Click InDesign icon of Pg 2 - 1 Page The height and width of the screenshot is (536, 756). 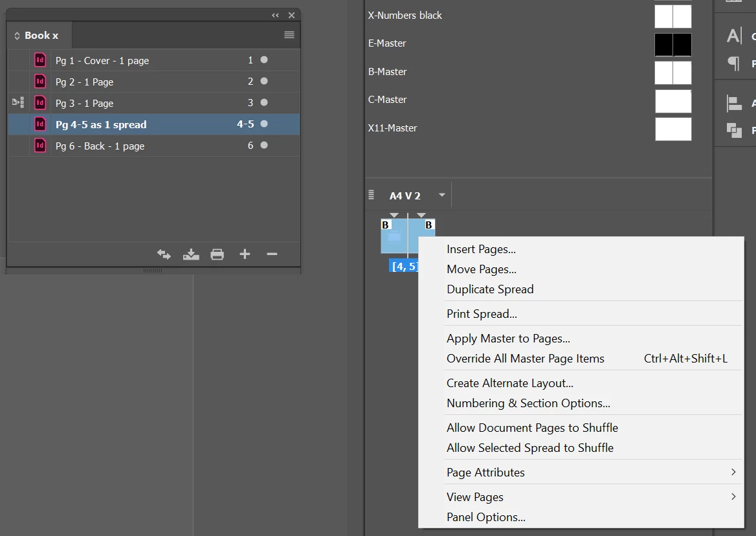[x=40, y=82]
